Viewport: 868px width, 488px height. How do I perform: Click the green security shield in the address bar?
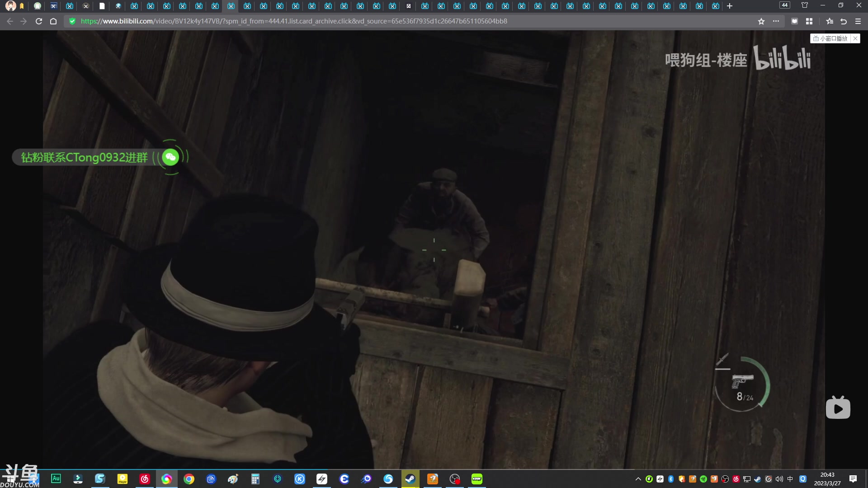point(72,21)
